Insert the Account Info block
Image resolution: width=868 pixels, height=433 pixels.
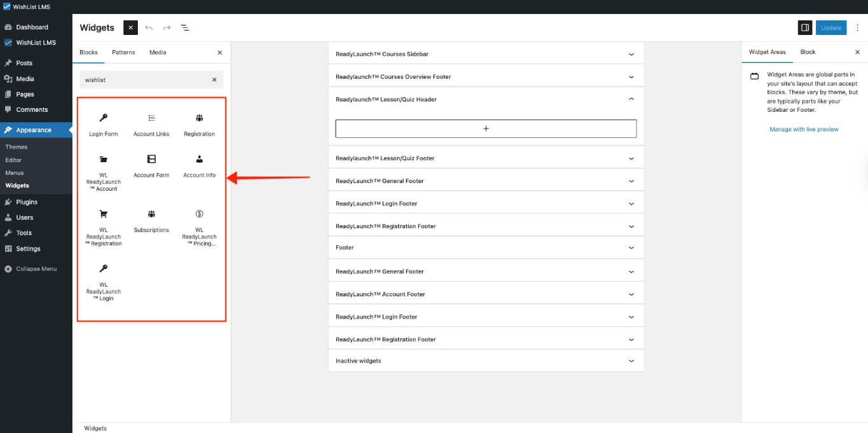199,166
